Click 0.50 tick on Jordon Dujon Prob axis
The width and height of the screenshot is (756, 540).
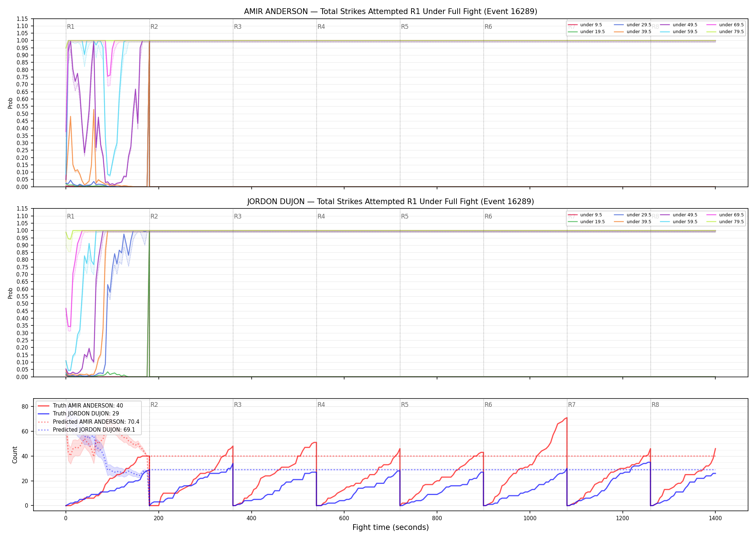[x=22, y=304]
